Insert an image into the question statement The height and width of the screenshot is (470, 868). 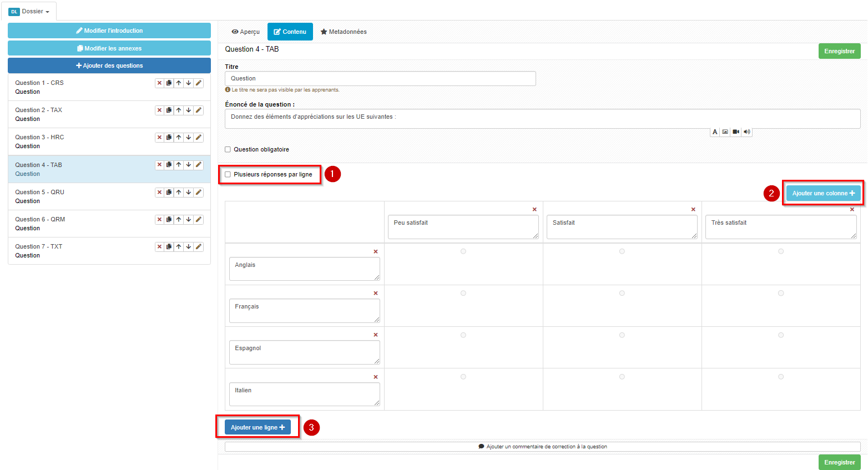click(725, 132)
